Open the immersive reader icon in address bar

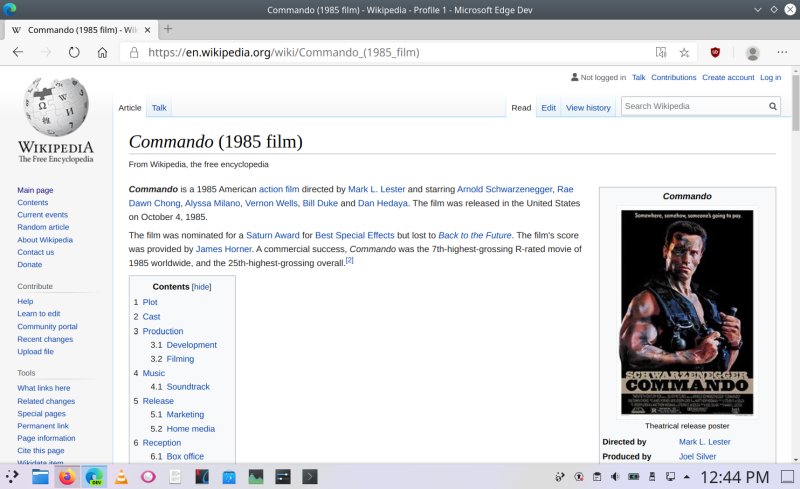661,52
